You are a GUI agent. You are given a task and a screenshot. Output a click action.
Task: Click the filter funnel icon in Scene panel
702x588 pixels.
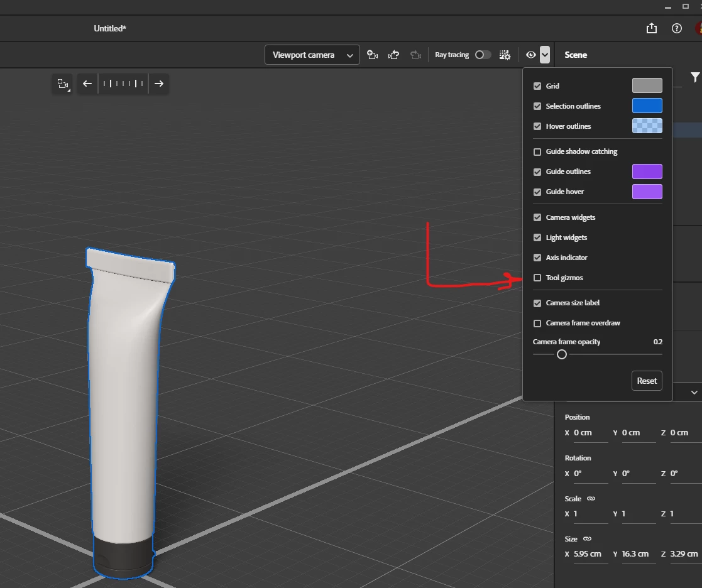pyautogui.click(x=695, y=77)
